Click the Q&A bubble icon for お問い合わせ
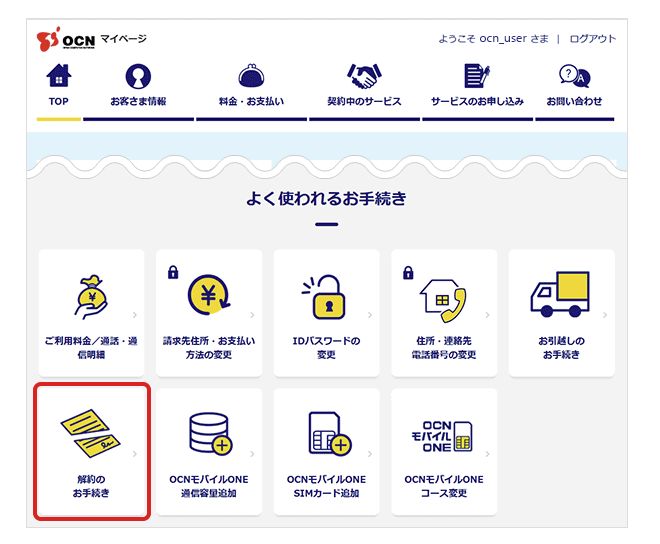 [574, 76]
